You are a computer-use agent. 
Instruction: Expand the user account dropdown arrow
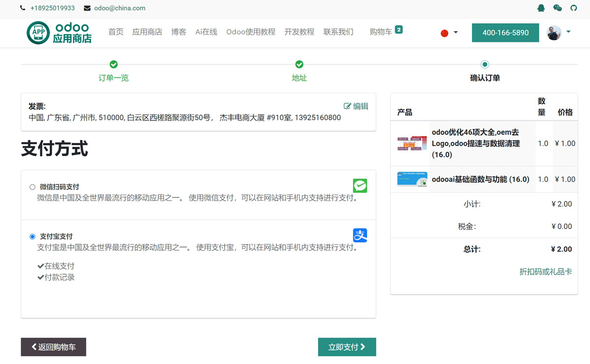point(568,32)
